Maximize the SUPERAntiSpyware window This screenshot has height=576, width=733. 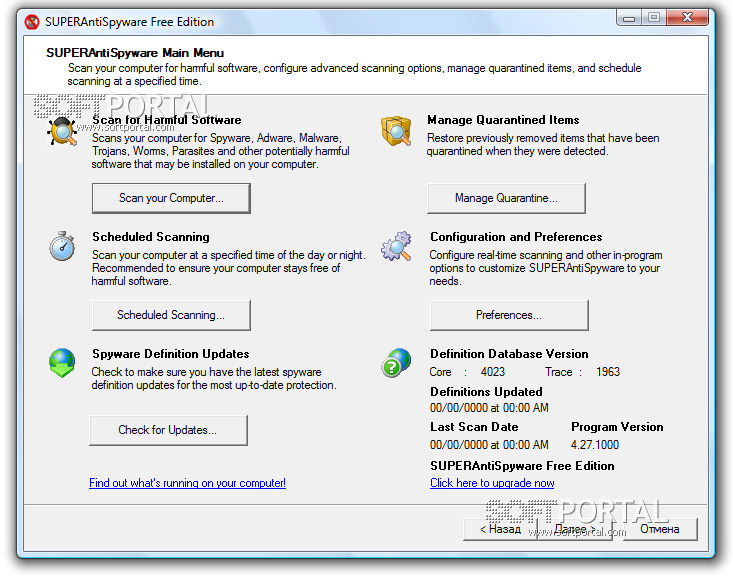[x=654, y=18]
